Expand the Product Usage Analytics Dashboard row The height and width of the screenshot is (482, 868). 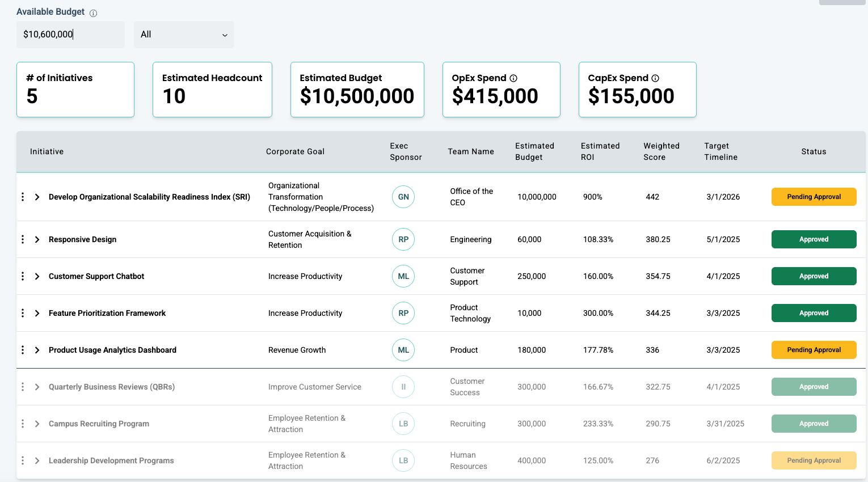click(37, 350)
